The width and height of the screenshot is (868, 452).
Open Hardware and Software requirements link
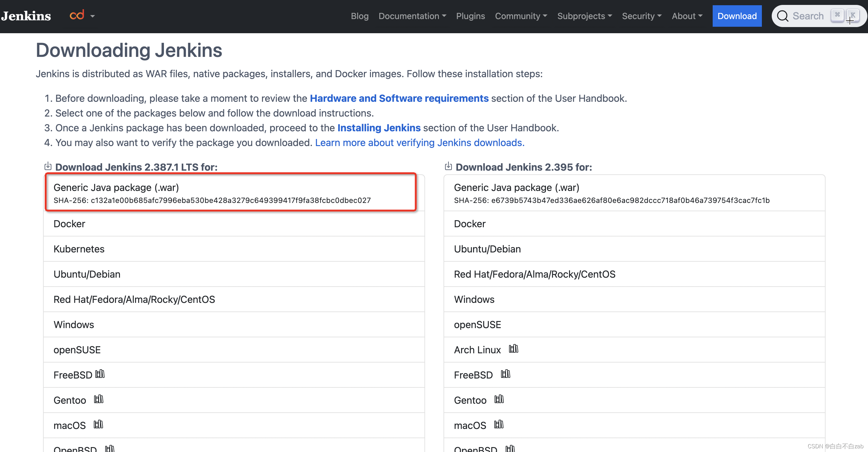[399, 98]
